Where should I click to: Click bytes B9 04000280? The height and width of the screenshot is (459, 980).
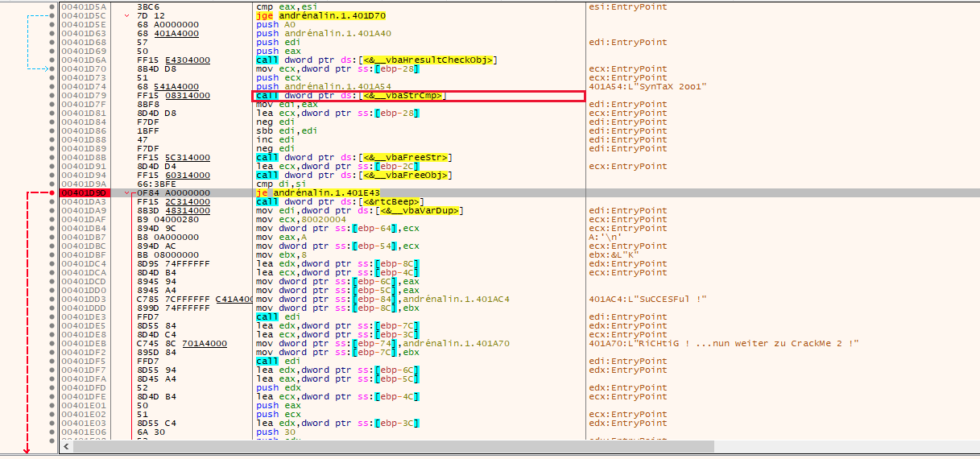[167, 220]
